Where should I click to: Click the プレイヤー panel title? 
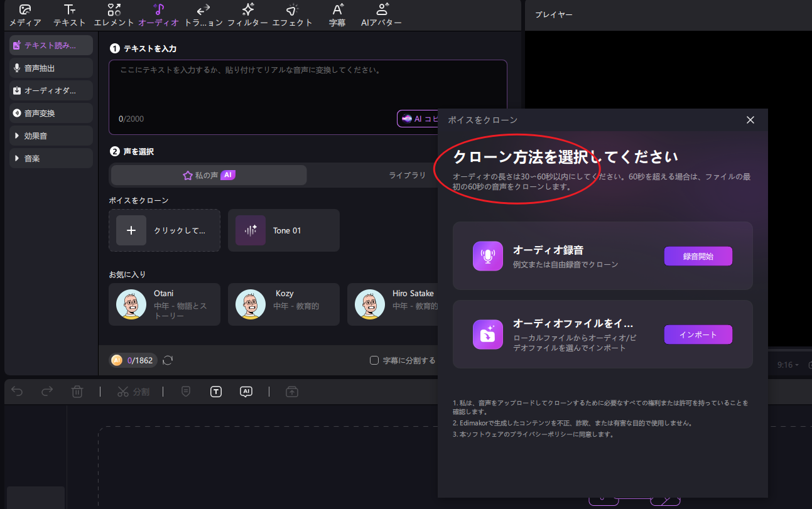pyautogui.click(x=554, y=14)
